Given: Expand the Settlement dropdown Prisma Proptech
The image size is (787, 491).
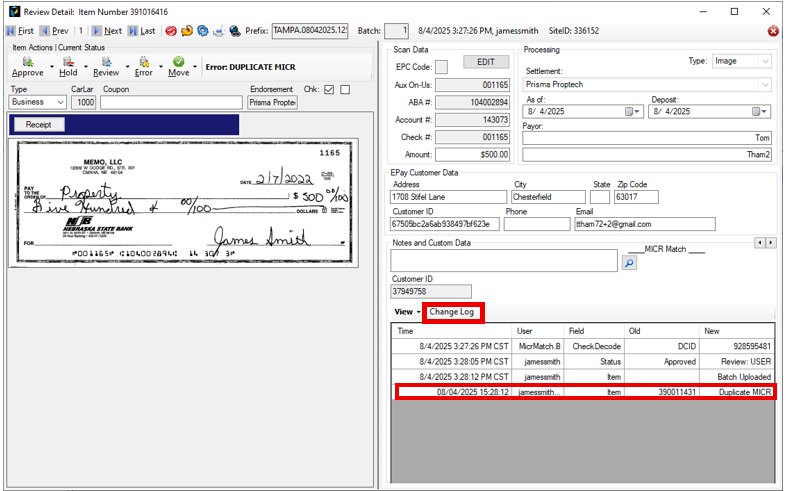Looking at the screenshot, I should pyautogui.click(x=765, y=86).
